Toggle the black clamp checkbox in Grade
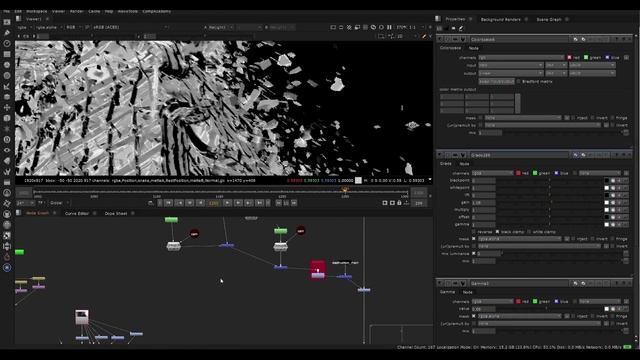This screenshot has width=640, height=360. [x=498, y=232]
